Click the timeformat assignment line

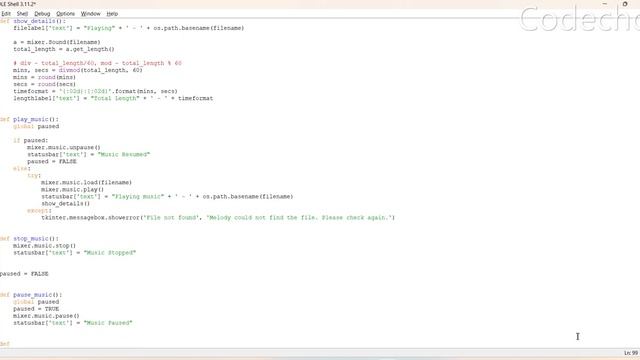[x=95, y=91]
